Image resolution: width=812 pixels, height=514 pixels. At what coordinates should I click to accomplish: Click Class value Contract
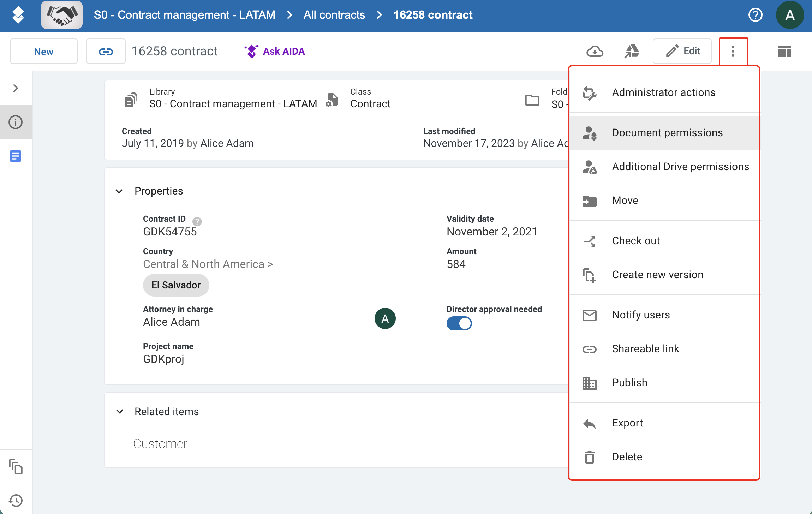(370, 104)
